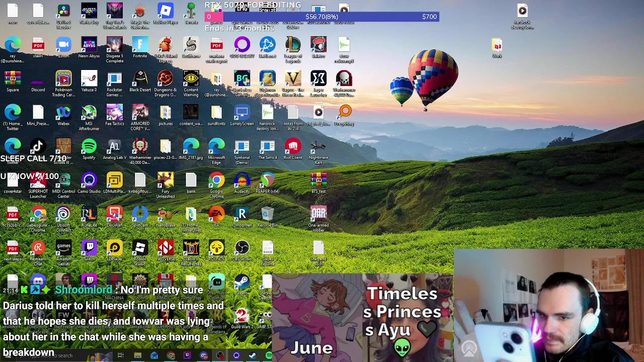This screenshot has width=644, height=362.
Task: Launch Amazon Games desktop icon
Action: coord(63,248)
